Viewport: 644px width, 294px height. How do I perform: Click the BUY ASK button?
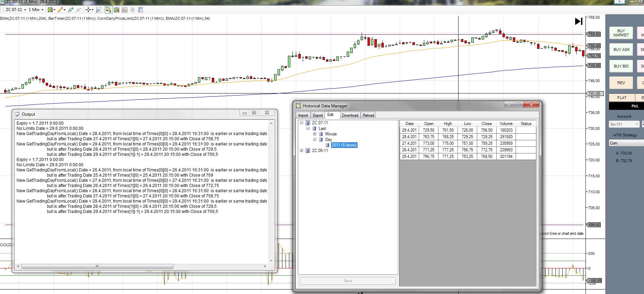(x=621, y=50)
